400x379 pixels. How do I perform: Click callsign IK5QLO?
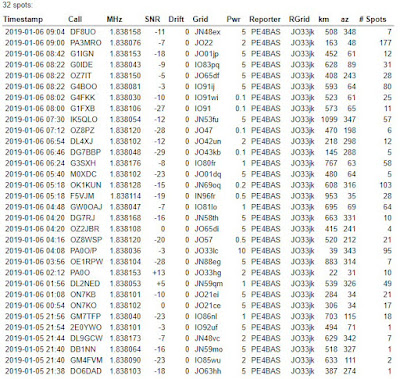84,119
